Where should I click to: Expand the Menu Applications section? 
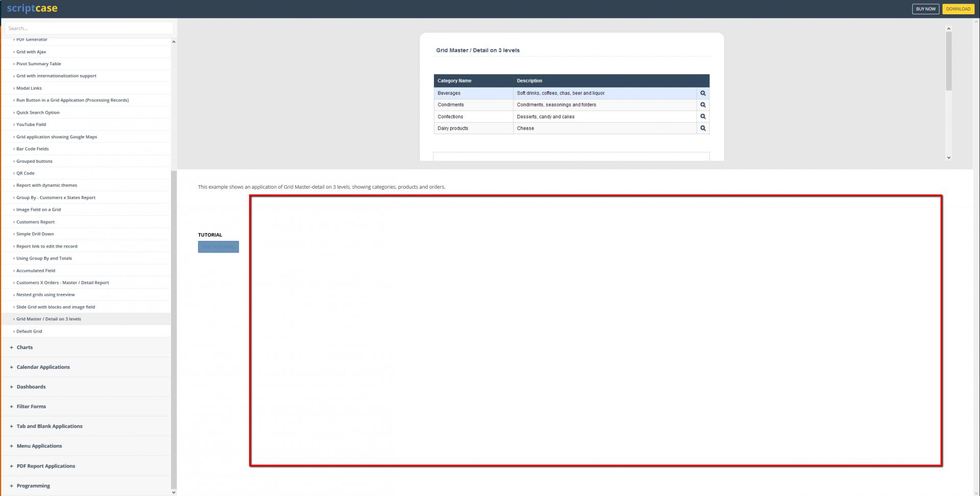86,446
